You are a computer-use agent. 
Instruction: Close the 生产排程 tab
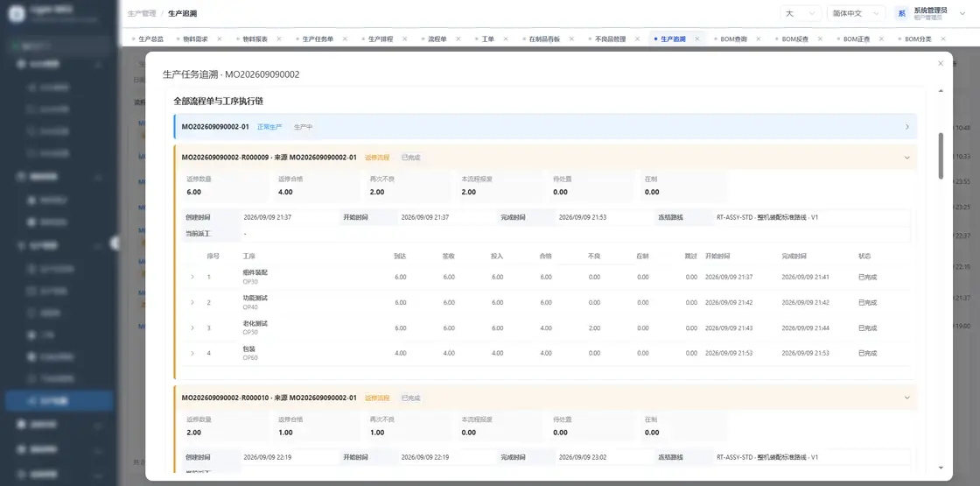(x=404, y=39)
